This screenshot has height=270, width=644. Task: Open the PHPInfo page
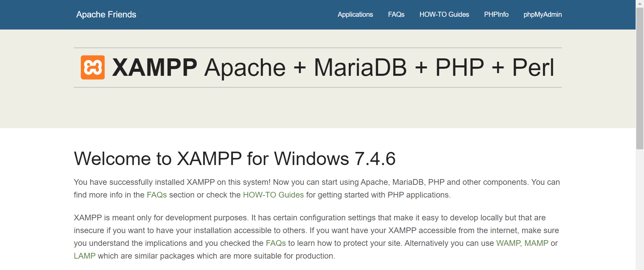[x=496, y=14]
